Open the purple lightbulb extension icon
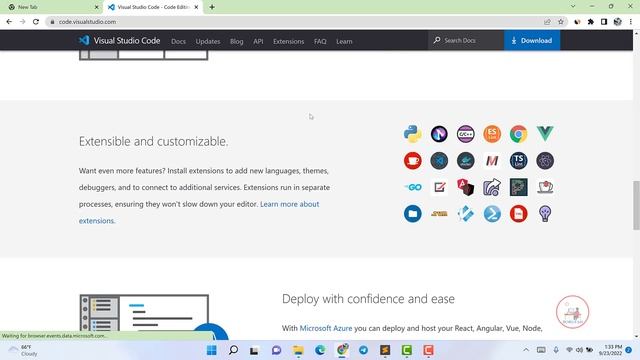Screen dimensions: 640x360 pos(545,213)
